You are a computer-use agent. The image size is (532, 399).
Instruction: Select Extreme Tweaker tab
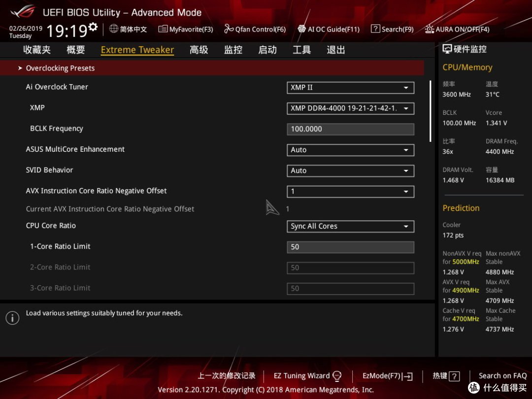tap(137, 50)
